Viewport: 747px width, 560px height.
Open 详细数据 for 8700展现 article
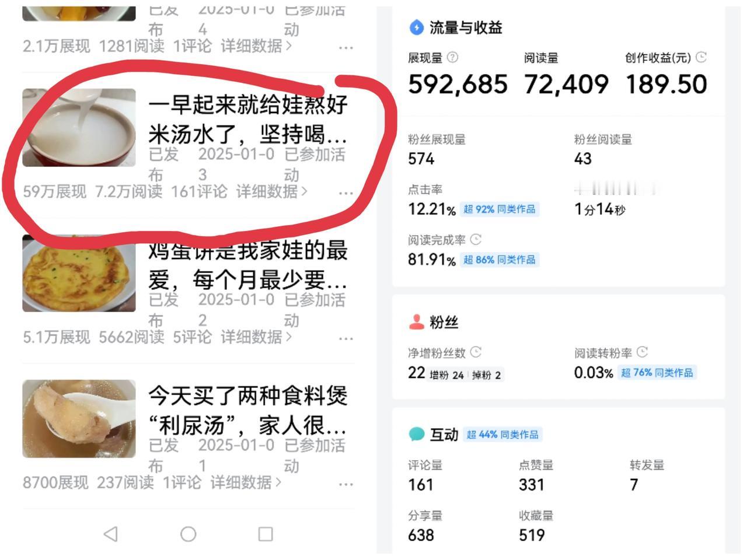(246, 482)
